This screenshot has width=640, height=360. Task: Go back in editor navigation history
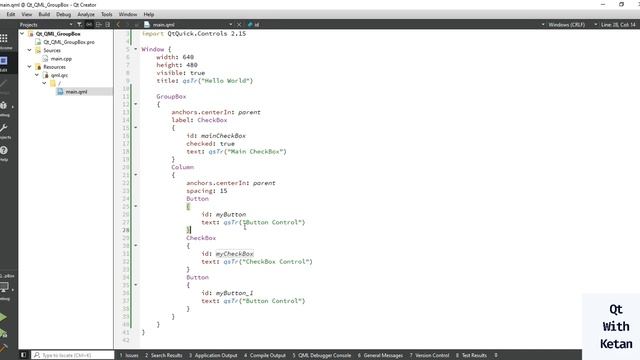tap(118, 24)
